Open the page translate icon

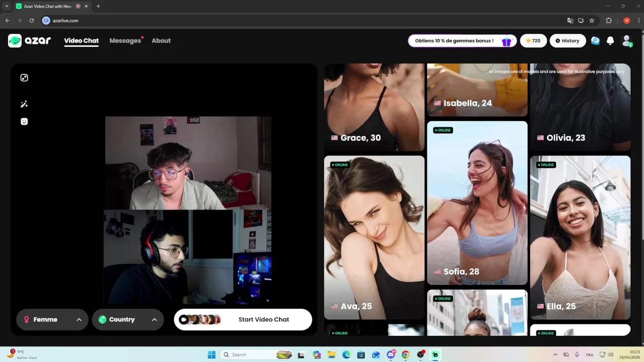coord(570,21)
